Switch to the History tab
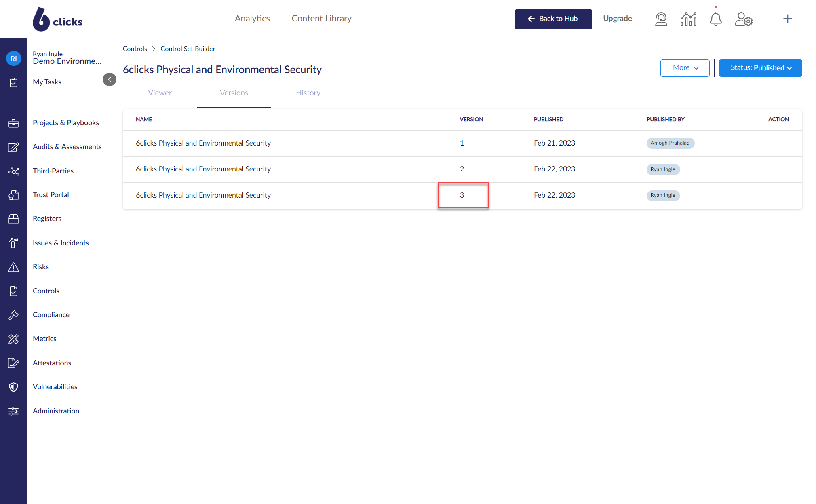This screenshot has height=504, width=816. coord(308,93)
